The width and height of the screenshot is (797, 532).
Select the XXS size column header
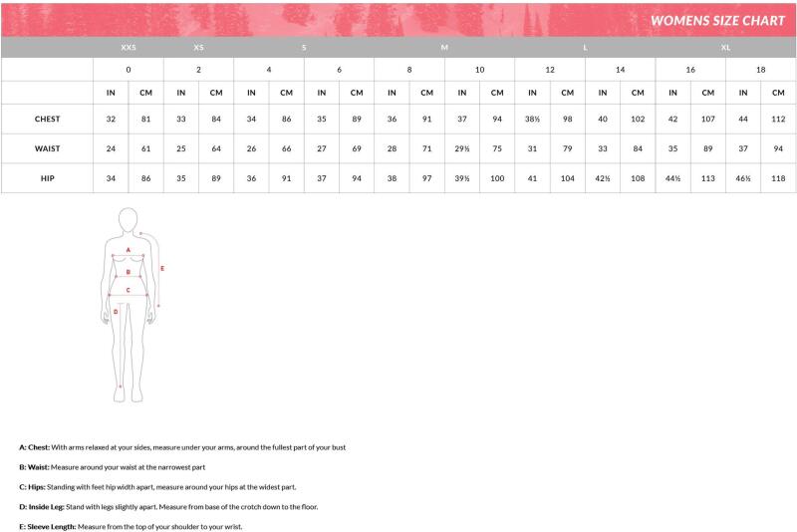click(128, 47)
